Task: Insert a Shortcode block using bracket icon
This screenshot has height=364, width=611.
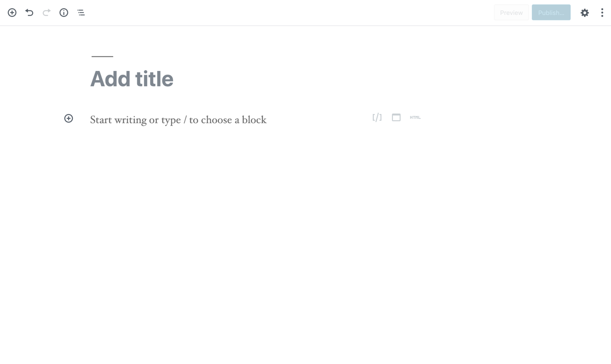Action: click(377, 117)
